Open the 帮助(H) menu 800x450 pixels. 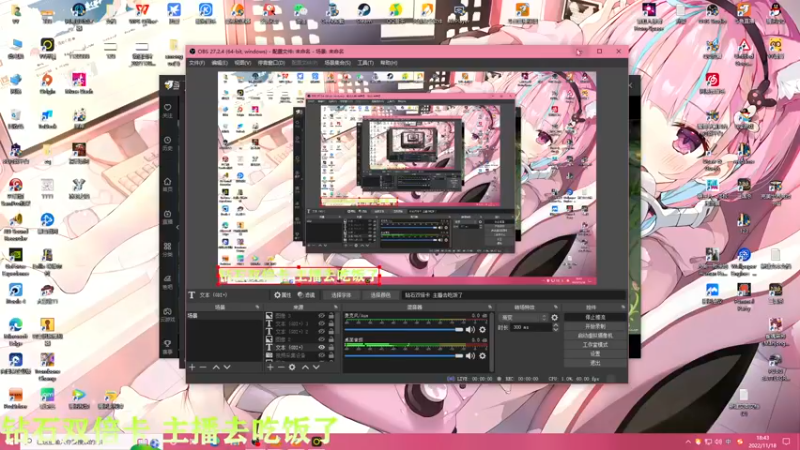(388, 63)
